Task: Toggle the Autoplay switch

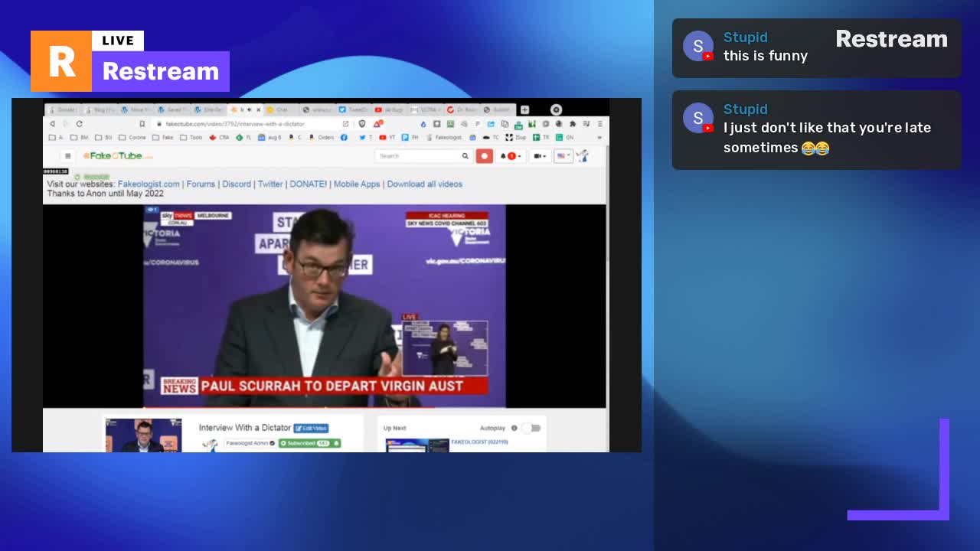Action: (531, 429)
